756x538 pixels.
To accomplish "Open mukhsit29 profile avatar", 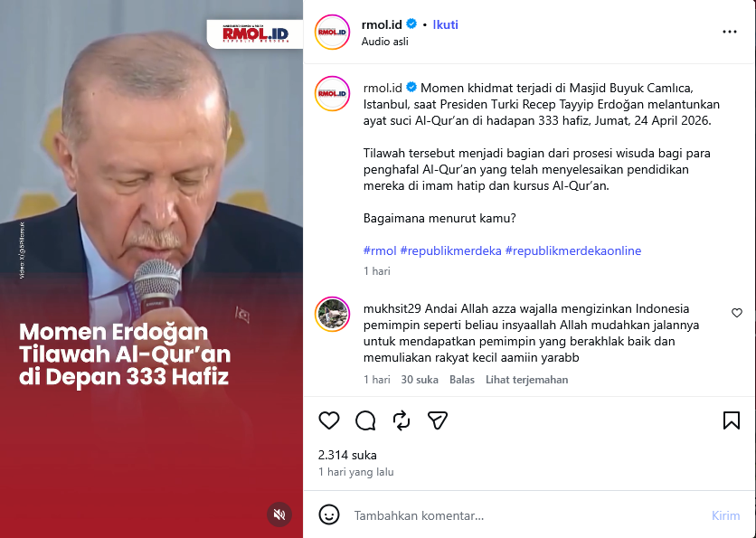I will (x=332, y=315).
